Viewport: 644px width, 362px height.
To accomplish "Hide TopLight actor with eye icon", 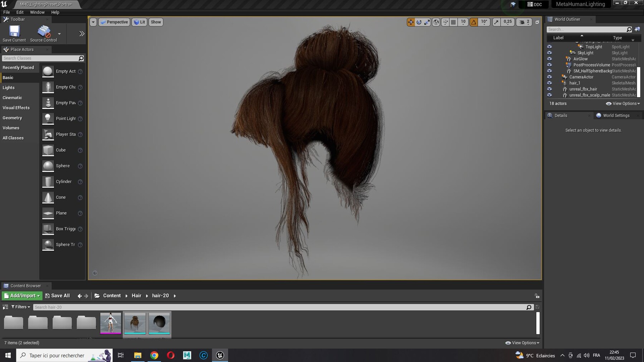I will click(x=550, y=47).
